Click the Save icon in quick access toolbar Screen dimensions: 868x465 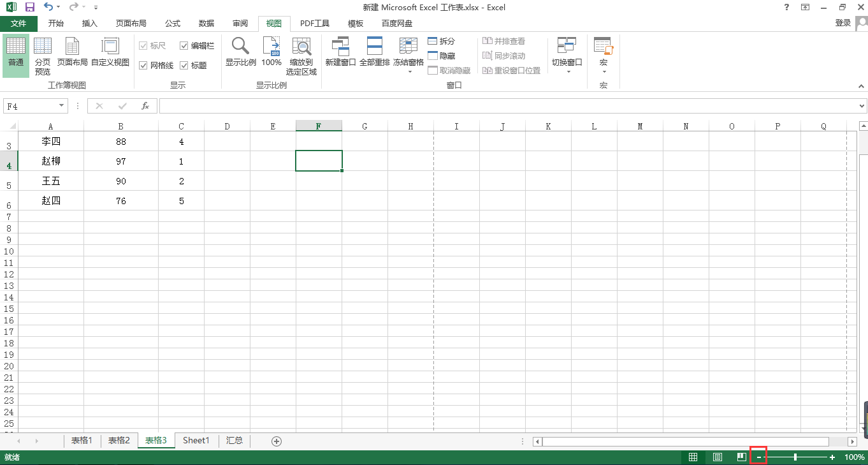click(29, 8)
